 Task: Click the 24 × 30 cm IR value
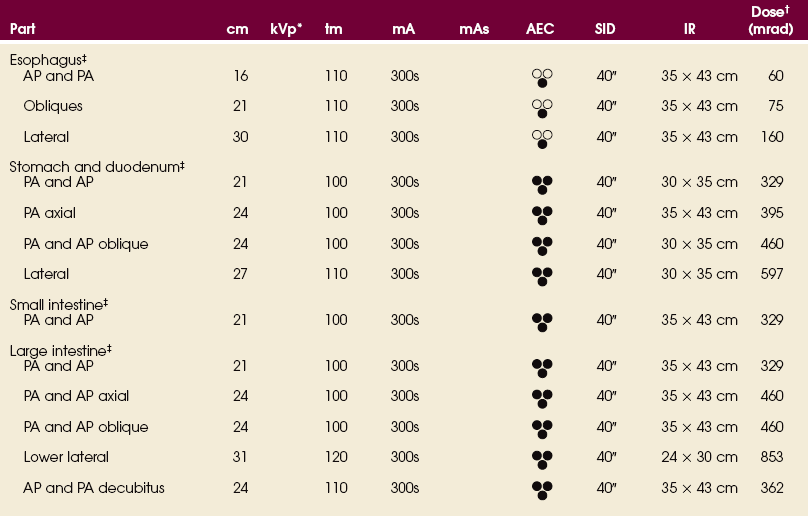coord(699,457)
